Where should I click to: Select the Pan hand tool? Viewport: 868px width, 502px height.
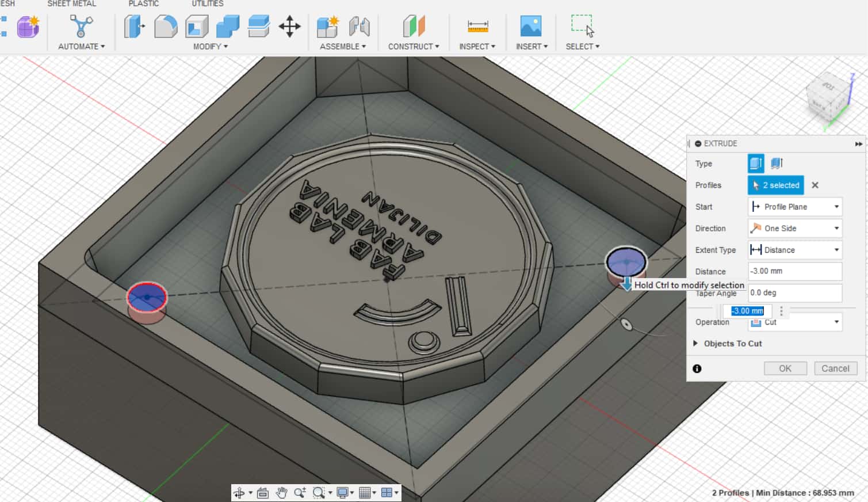click(x=281, y=493)
